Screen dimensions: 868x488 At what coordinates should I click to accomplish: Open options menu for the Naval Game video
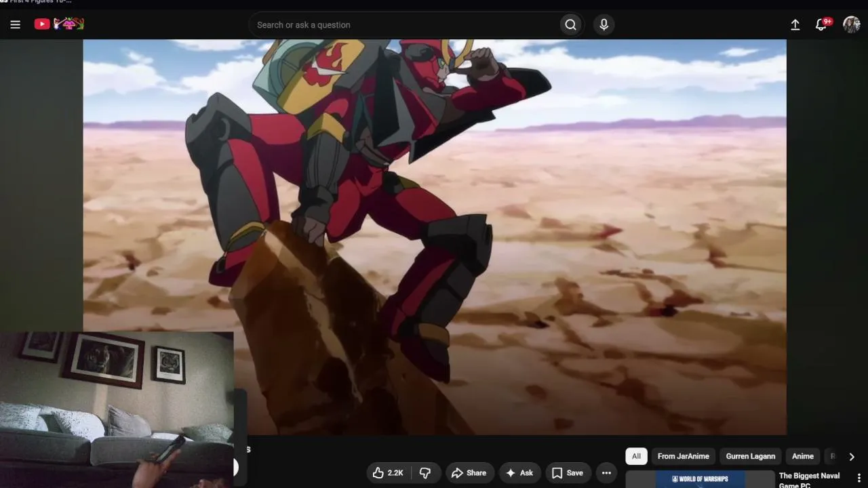pyautogui.click(x=859, y=478)
